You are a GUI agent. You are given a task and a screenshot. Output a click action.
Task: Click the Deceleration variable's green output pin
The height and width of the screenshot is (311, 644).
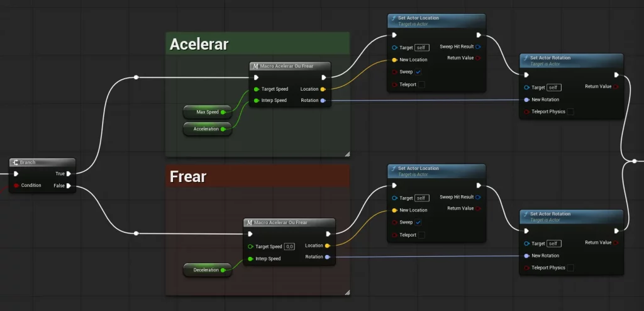223,270
